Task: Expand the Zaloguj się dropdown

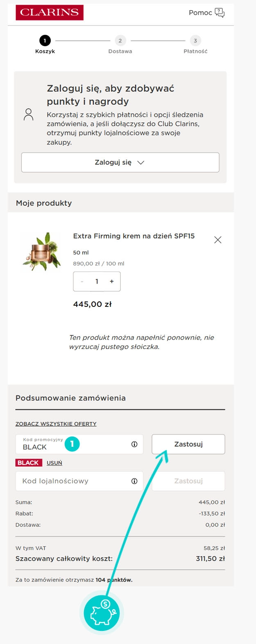Action: coord(120,162)
